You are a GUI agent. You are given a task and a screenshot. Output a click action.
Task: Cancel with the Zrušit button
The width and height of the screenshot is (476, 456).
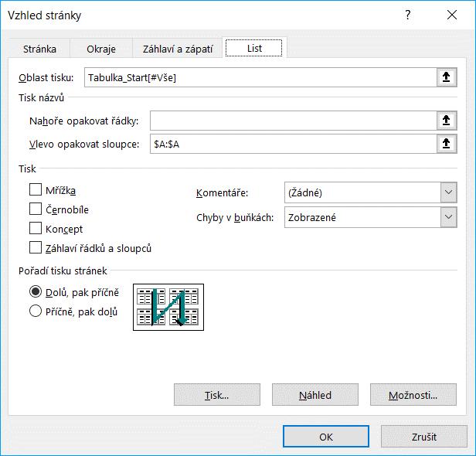[x=424, y=437]
